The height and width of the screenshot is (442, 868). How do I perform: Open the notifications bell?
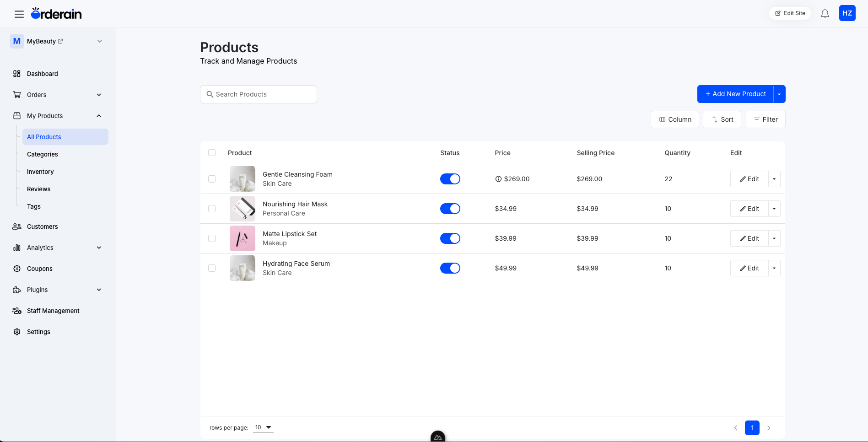click(825, 13)
